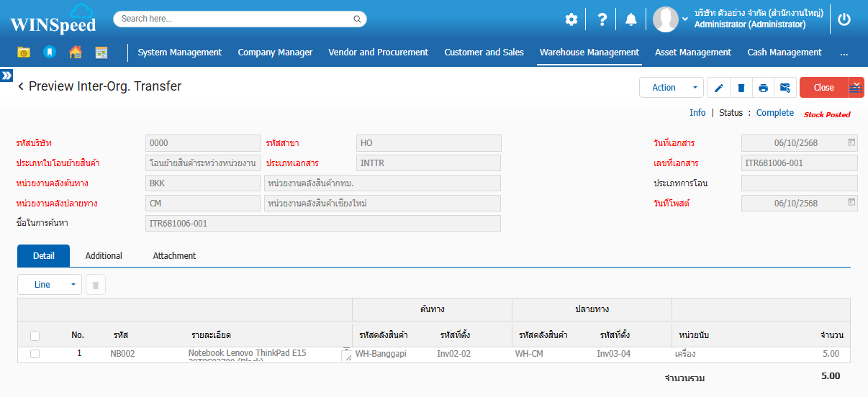Switch to the Additional tab
The image size is (868, 397).
[104, 256]
